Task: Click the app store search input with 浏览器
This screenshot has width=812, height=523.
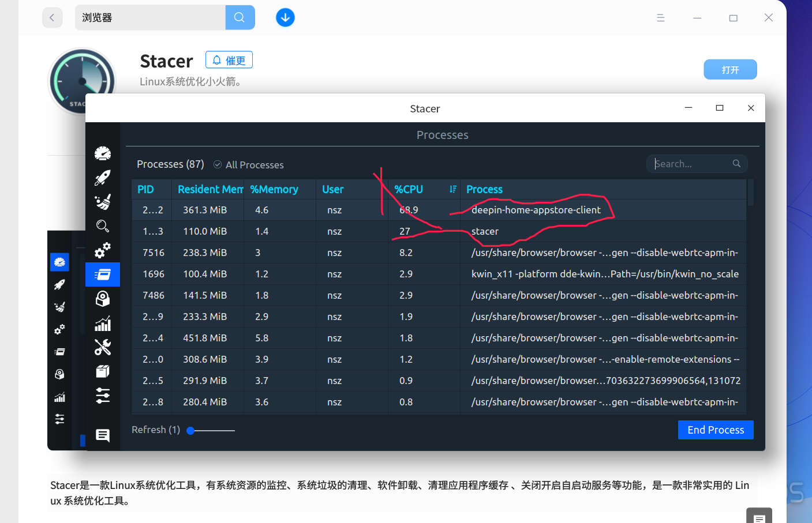Action: [150, 17]
